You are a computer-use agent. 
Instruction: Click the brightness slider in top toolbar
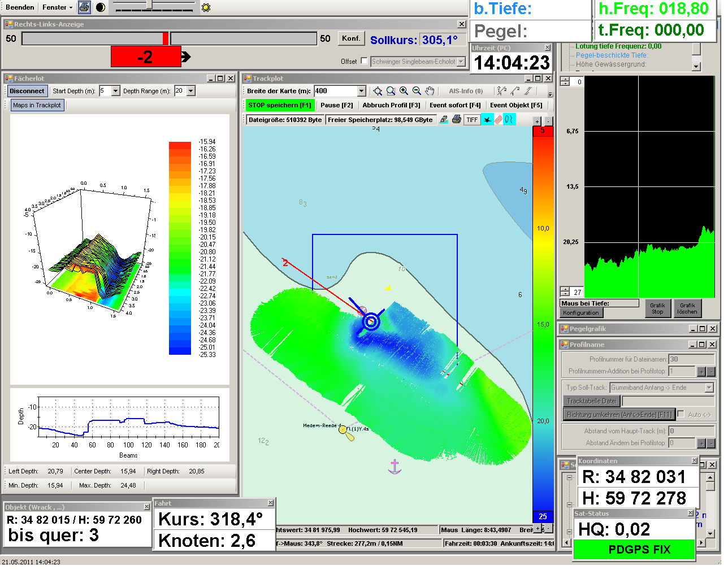tap(149, 5)
